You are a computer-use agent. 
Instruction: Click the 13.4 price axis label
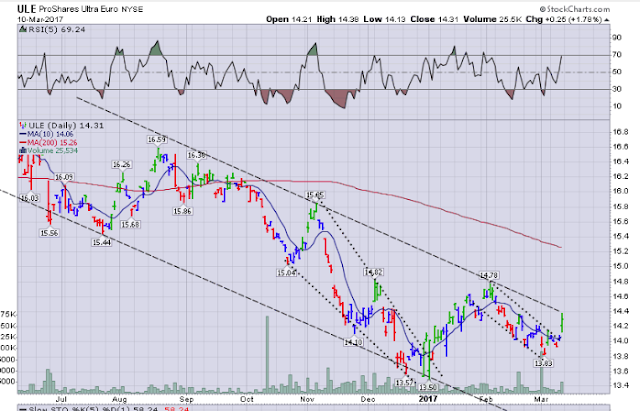pyautogui.click(x=619, y=386)
